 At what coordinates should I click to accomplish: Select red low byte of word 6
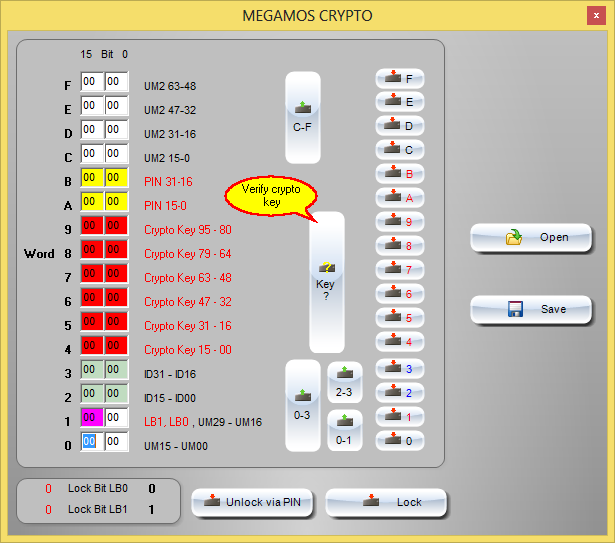116,297
